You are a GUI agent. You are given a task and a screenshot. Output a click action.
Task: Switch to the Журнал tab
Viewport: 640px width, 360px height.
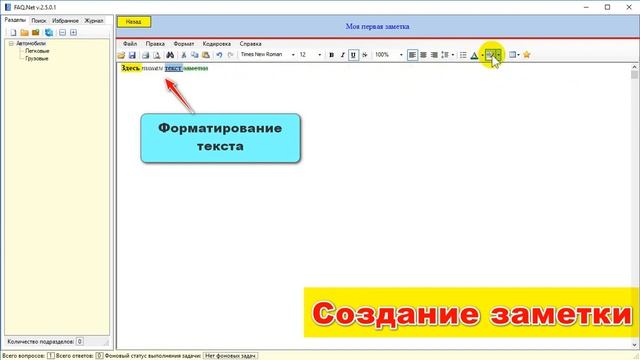point(94,21)
